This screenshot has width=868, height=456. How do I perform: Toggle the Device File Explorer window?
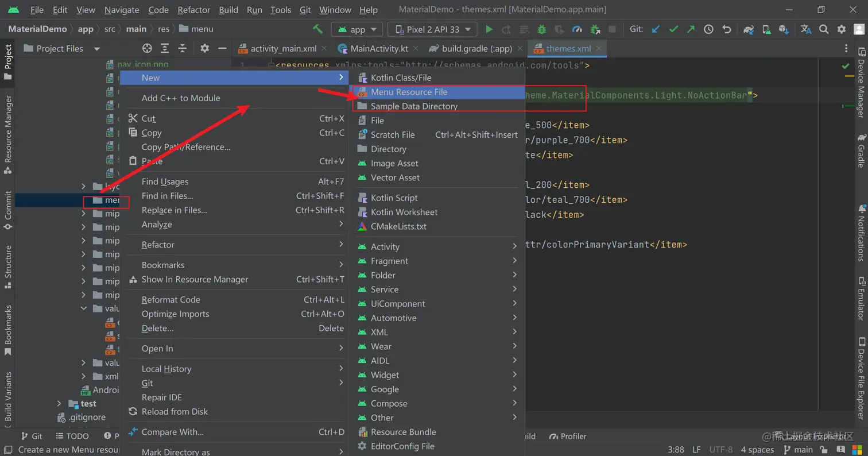861,377
